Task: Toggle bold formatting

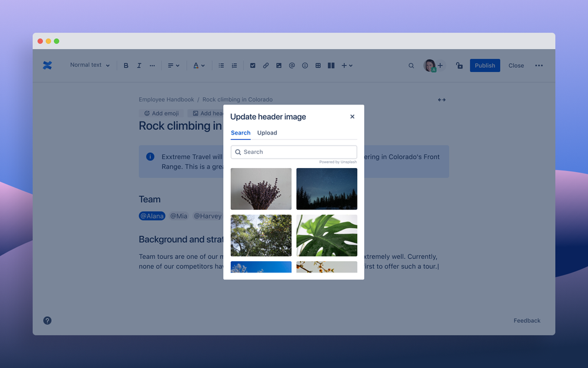Action: (x=126, y=65)
